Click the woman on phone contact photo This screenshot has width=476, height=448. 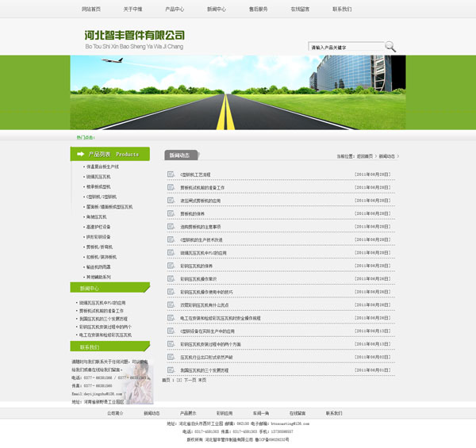point(140,383)
